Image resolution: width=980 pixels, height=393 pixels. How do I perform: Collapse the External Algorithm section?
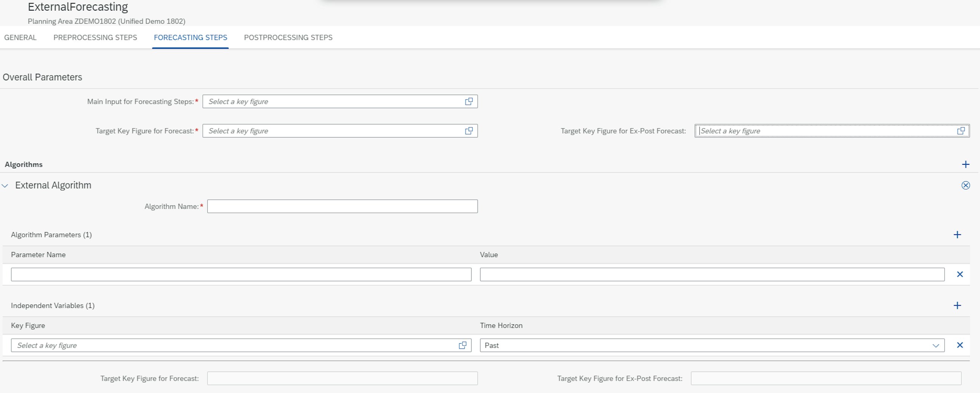(5, 186)
